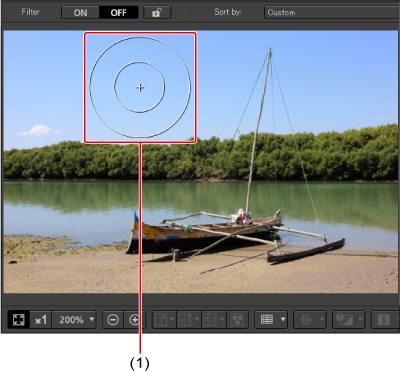The width and height of the screenshot is (400, 372).
Task: Open the Sort by Custom dropdown
Action: (x=332, y=12)
